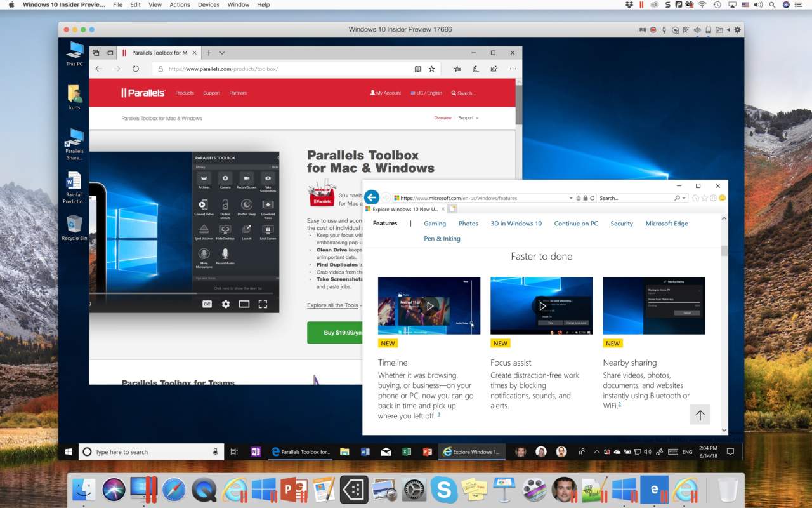
Task: Refresh the Parallels page in Edge
Action: click(136, 69)
